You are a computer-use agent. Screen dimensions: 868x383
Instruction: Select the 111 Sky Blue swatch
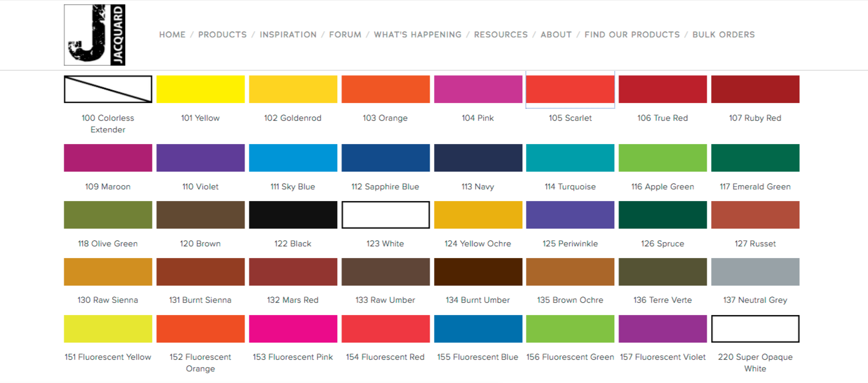pos(293,157)
